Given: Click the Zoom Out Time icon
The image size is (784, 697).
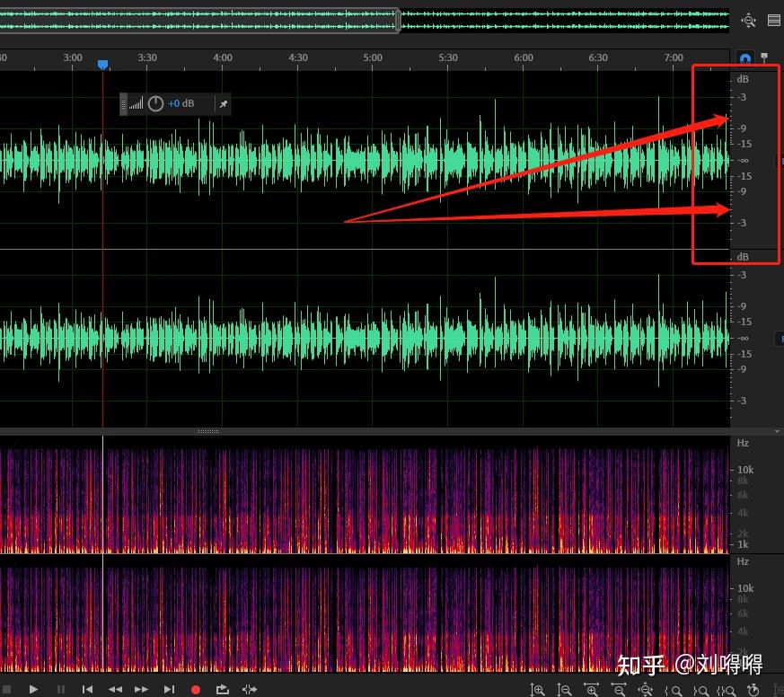Looking at the screenshot, I should [x=619, y=688].
